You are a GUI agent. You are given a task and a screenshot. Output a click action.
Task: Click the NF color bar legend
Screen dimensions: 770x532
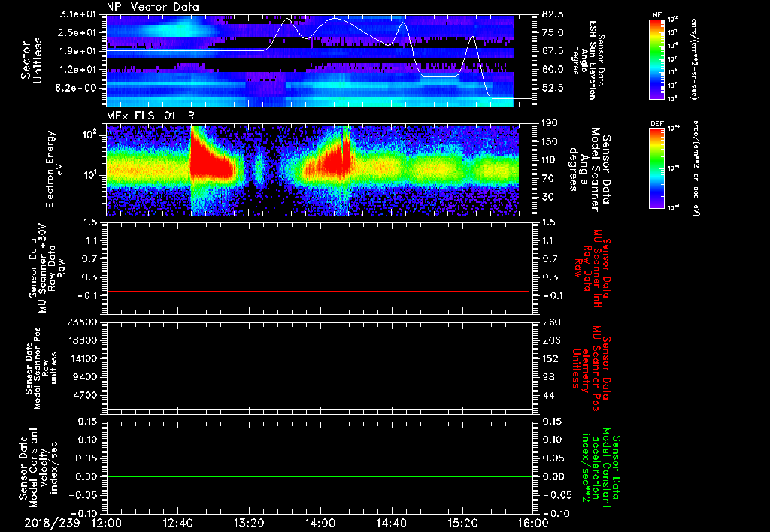pyautogui.click(x=656, y=59)
